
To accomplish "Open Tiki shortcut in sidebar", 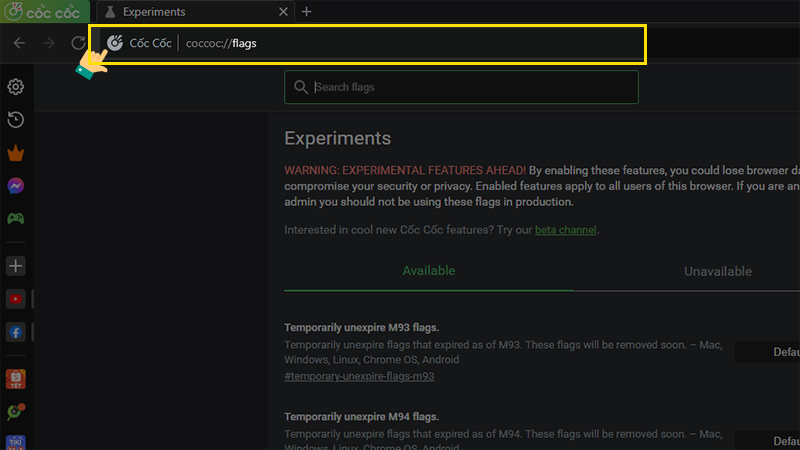I will tap(16, 442).
